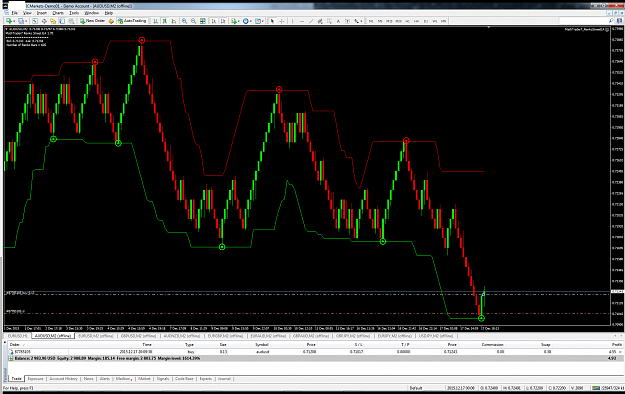The height and width of the screenshot is (394, 625).
Task: Activate the crosshair cursor mode
Action: click(281, 21)
